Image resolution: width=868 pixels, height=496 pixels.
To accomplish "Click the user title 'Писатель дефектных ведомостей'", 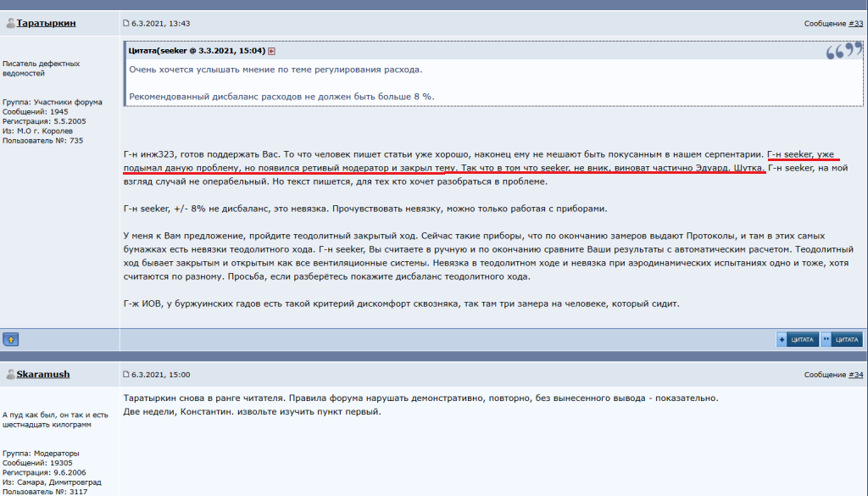I will (x=41, y=68).
